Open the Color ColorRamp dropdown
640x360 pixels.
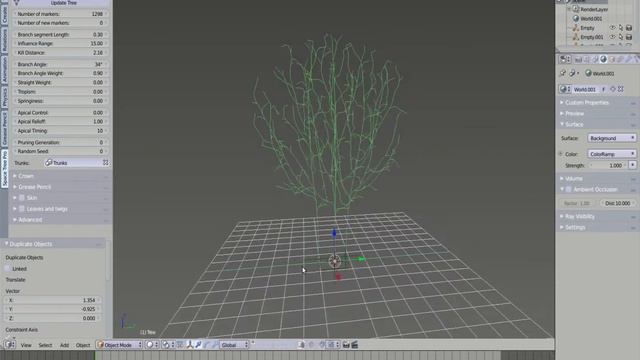[611, 154]
